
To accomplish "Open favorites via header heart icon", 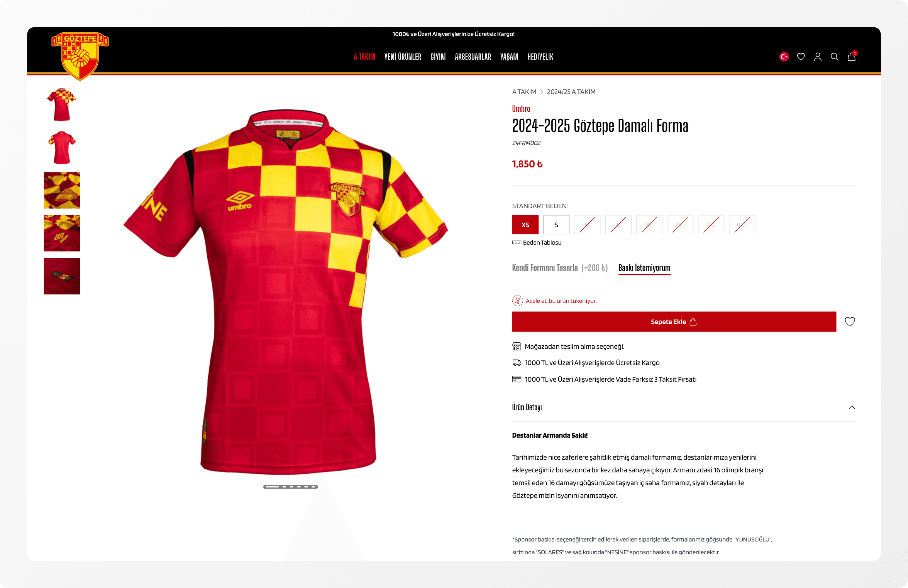I will (801, 57).
